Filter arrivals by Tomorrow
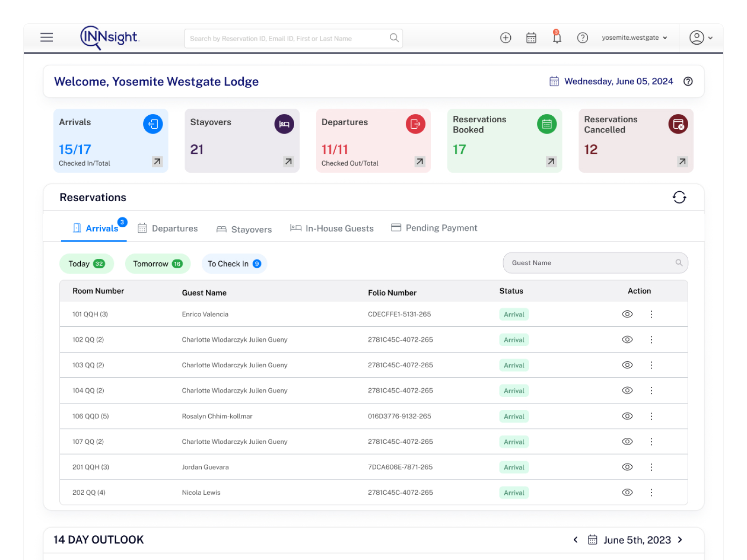This screenshot has height=560, width=747. (158, 264)
